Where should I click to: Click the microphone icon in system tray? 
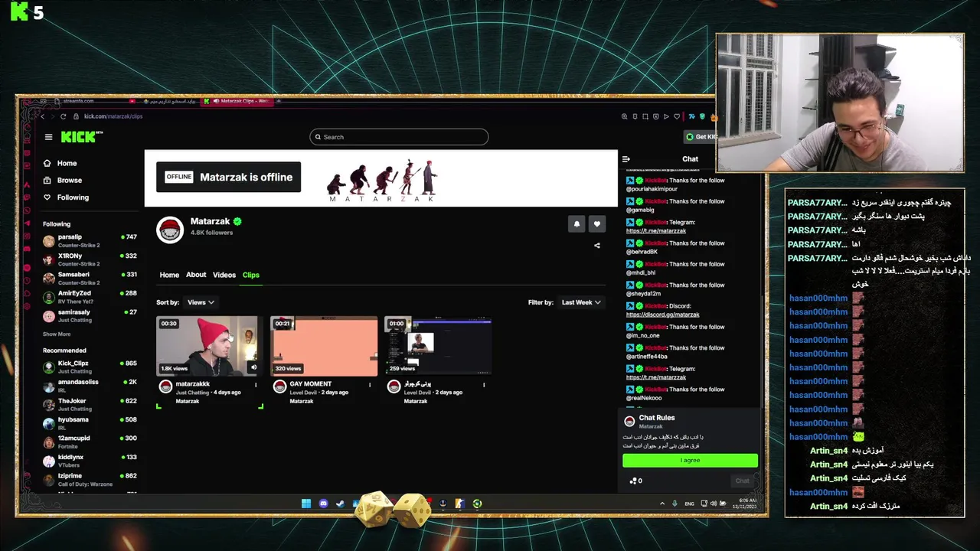pos(675,504)
